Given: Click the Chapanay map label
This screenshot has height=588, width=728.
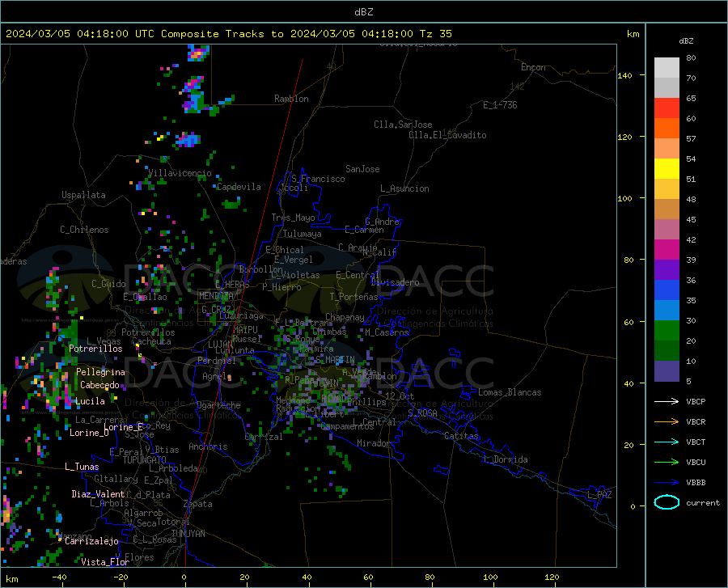Looking at the screenshot, I should point(345,317).
